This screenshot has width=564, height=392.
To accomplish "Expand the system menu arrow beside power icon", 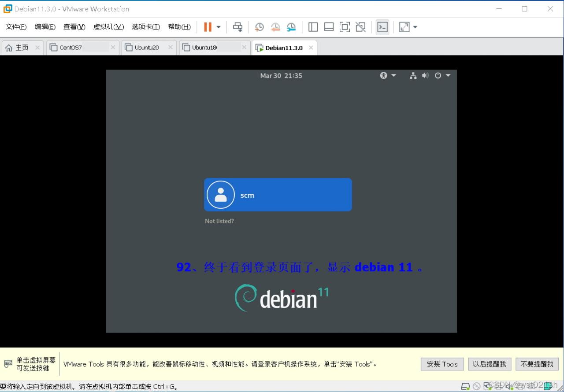I will (448, 75).
